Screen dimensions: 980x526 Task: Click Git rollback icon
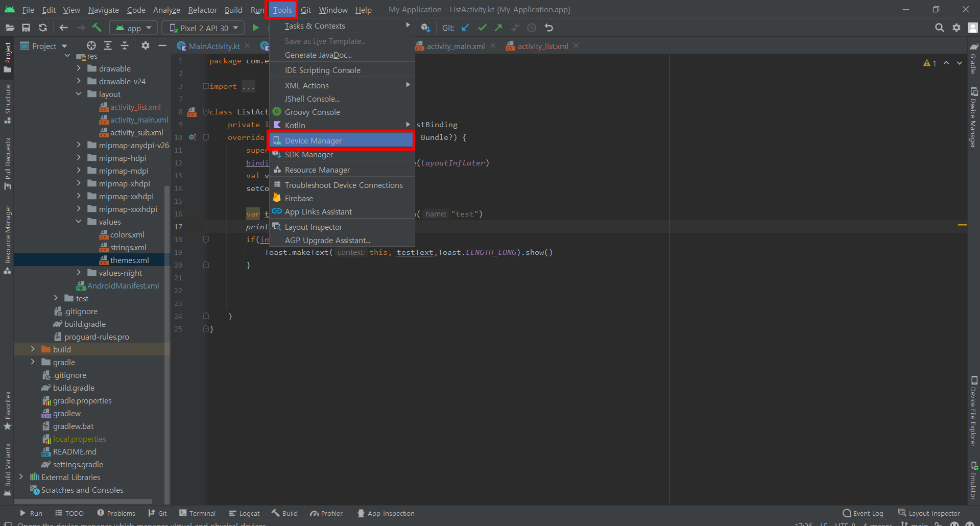coord(549,28)
